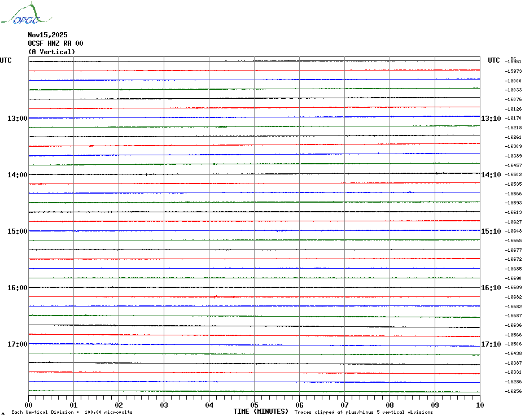The image size is (525, 420).
Task: Click the (A Vertical) channel label
Action: point(51,52)
